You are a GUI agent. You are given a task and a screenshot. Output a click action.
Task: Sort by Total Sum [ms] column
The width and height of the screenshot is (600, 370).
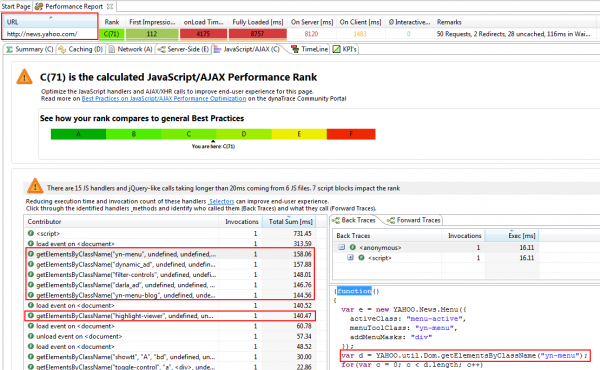pos(290,222)
